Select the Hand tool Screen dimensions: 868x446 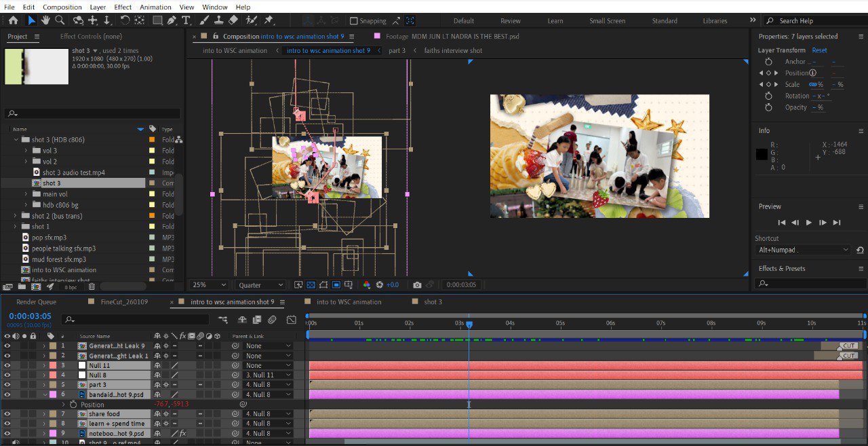pyautogui.click(x=45, y=21)
